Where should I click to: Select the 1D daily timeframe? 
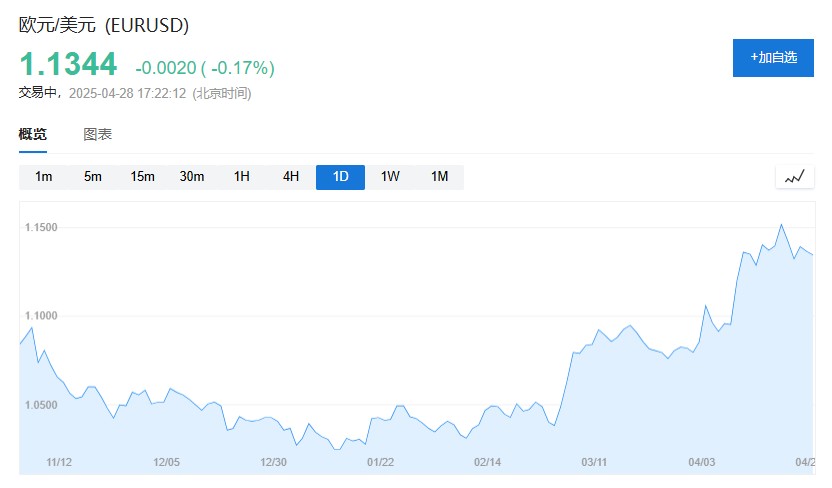(340, 177)
